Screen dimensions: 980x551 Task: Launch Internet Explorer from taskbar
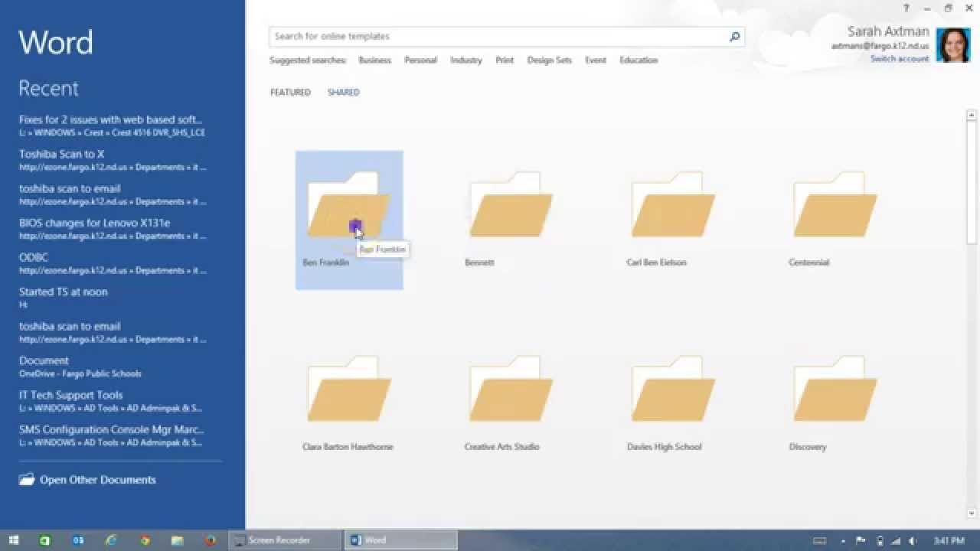point(111,540)
